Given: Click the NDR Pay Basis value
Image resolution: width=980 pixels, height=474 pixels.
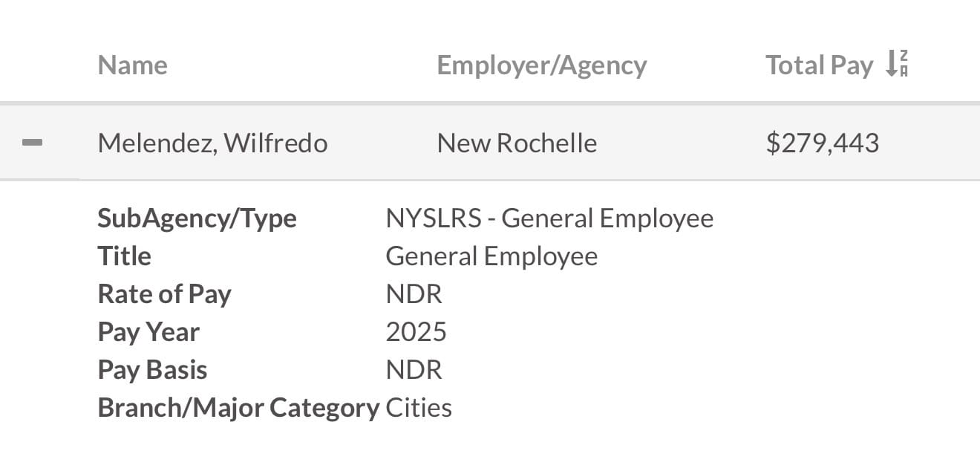Looking at the screenshot, I should pyautogui.click(x=414, y=370).
